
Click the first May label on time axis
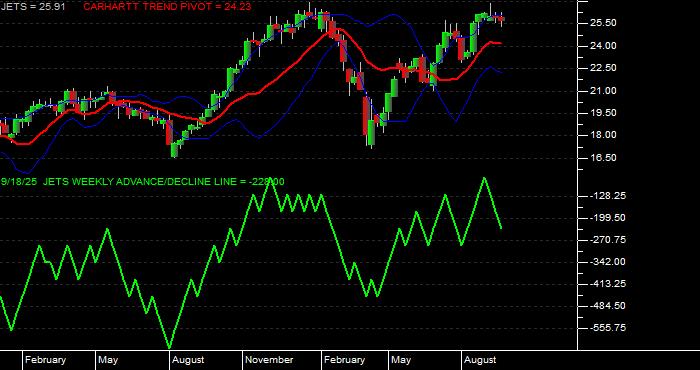108,360
